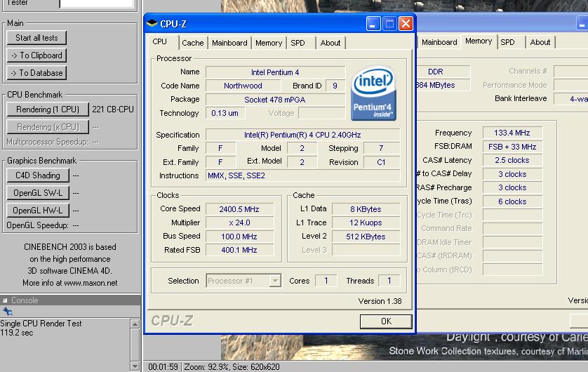Click the Single CPU Render Test console line
Image resolution: width=588 pixels, height=372 pixels.
[x=41, y=324]
